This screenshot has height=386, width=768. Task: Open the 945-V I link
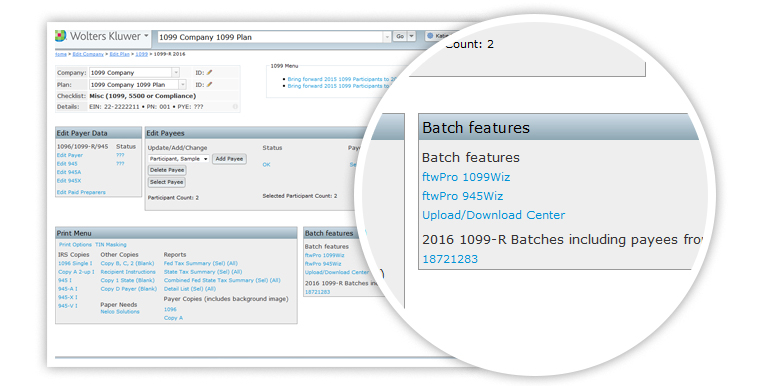[68, 306]
